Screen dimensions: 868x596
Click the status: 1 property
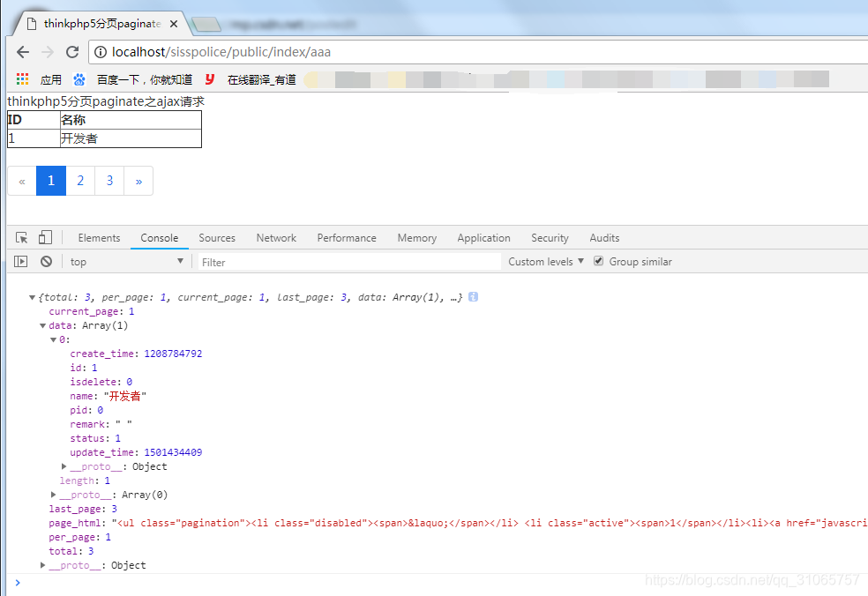[x=95, y=438]
